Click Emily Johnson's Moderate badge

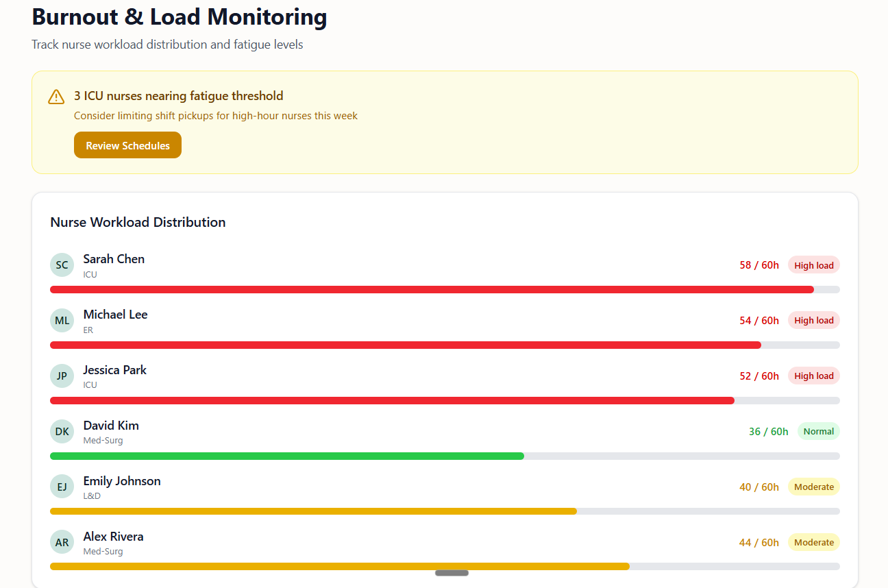point(814,487)
